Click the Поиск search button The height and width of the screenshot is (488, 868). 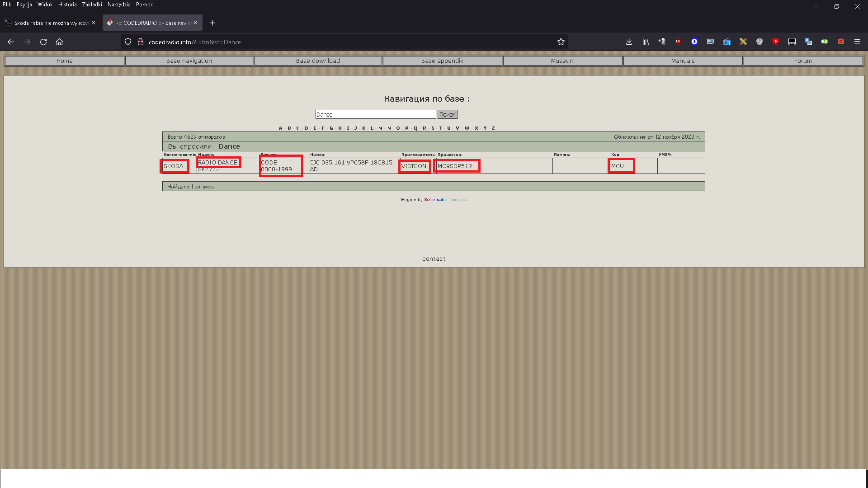coord(447,115)
